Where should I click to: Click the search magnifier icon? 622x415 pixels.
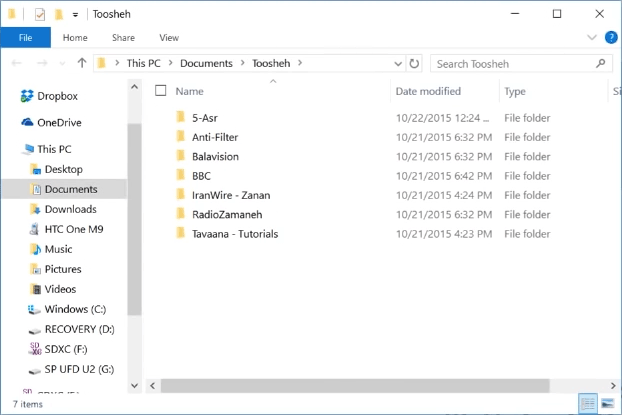click(600, 64)
